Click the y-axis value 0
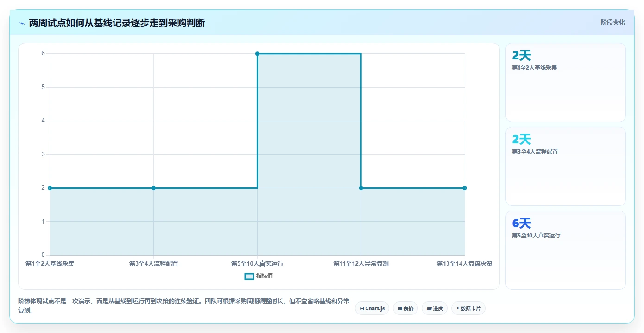The image size is (644, 333). pos(43,255)
